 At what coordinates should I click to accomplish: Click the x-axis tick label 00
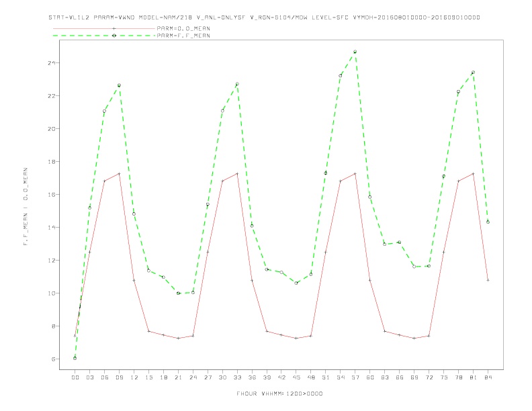(x=75, y=377)
